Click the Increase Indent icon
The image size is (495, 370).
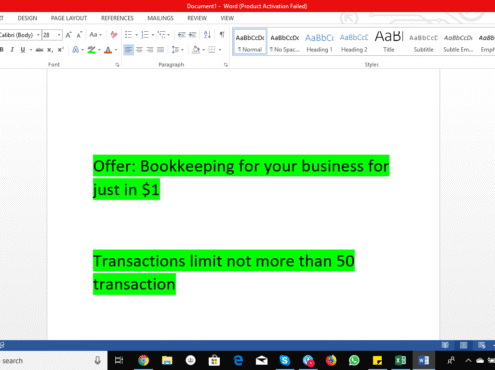pos(192,35)
